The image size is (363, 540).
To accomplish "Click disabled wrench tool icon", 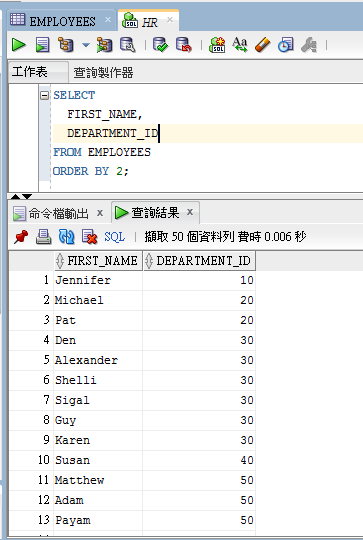I will pyautogui.click(x=309, y=45).
